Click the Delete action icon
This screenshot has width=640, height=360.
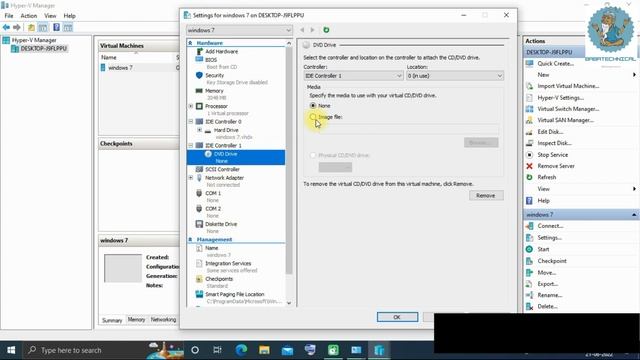pyautogui.click(x=529, y=306)
